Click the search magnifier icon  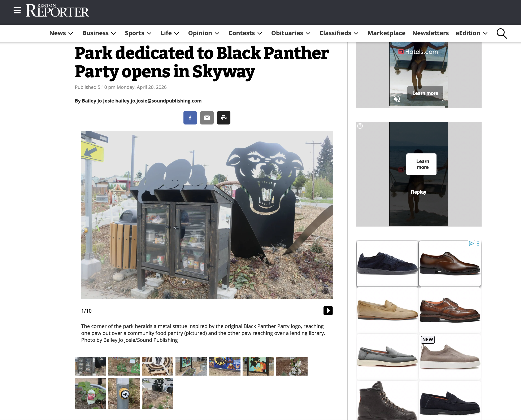pyautogui.click(x=502, y=33)
